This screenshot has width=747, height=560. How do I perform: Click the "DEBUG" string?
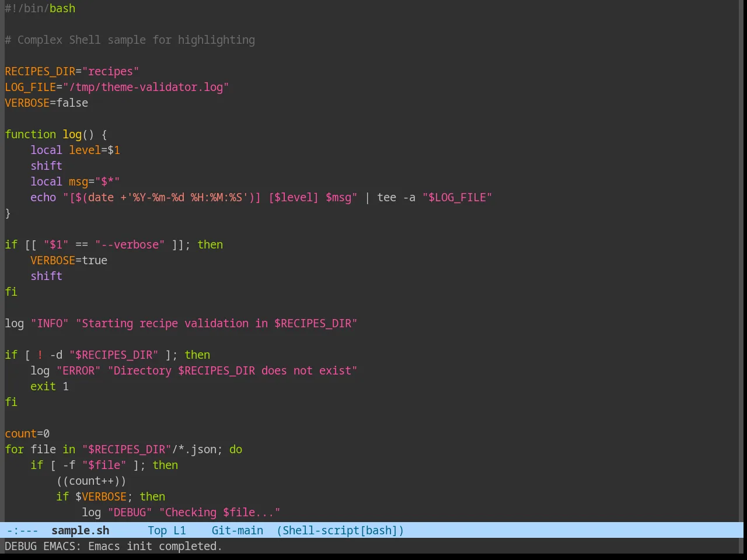[x=130, y=512]
